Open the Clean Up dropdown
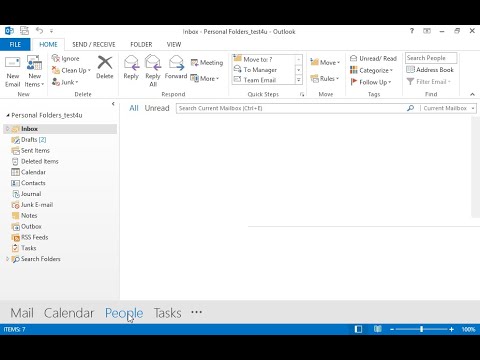This screenshot has height=360, width=480. click(71, 70)
